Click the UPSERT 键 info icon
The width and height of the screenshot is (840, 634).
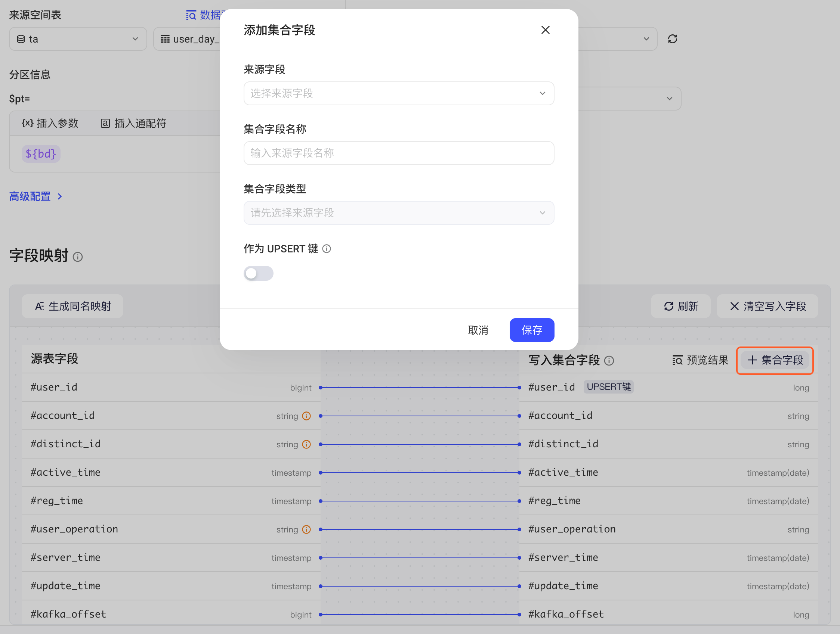327,249
